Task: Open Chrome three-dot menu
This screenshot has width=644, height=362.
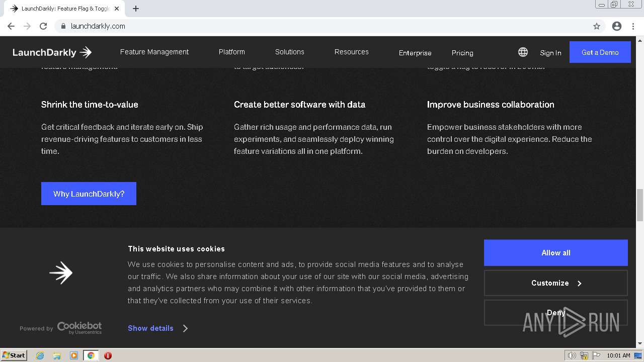Action: [633, 26]
